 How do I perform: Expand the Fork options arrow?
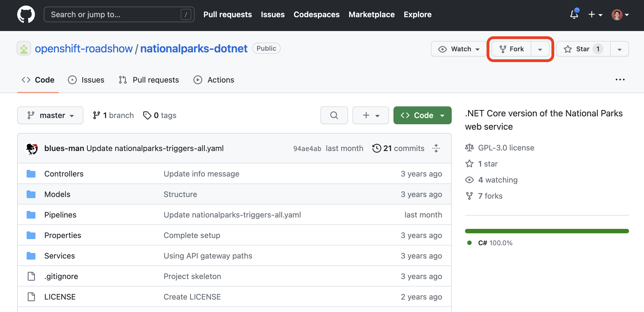click(540, 49)
